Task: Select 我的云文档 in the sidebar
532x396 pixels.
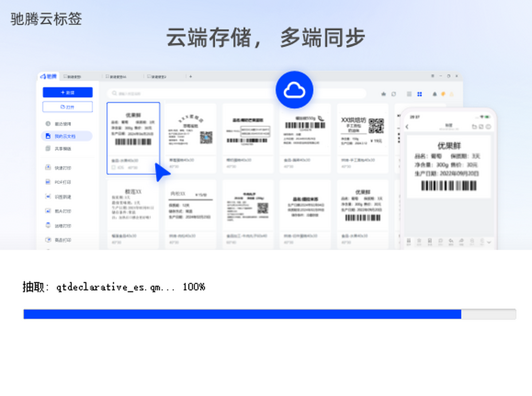Action: pos(66,136)
